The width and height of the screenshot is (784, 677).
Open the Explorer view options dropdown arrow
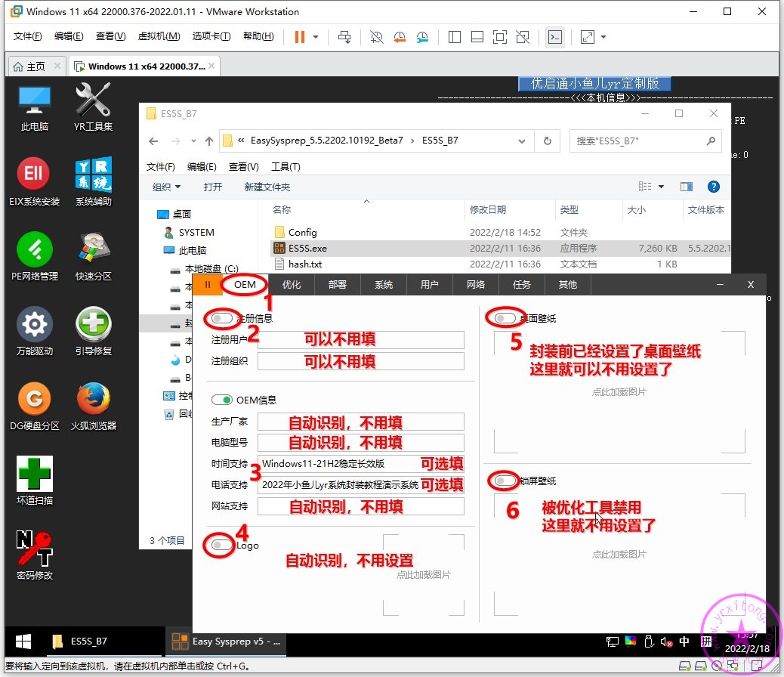pyautogui.click(x=661, y=187)
